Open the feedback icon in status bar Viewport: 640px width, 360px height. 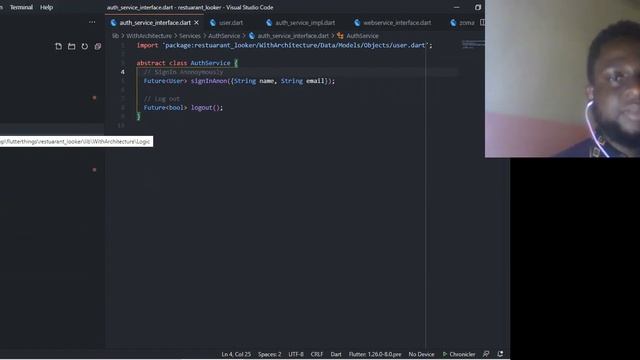pos(486,354)
